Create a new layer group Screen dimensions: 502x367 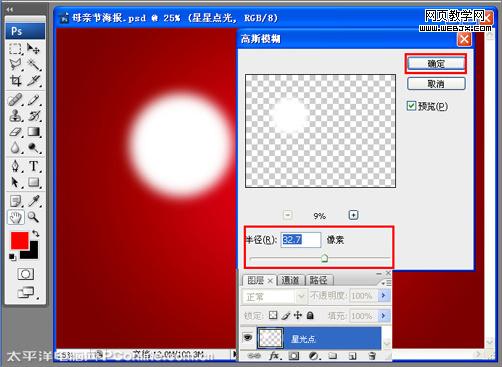coord(333,356)
